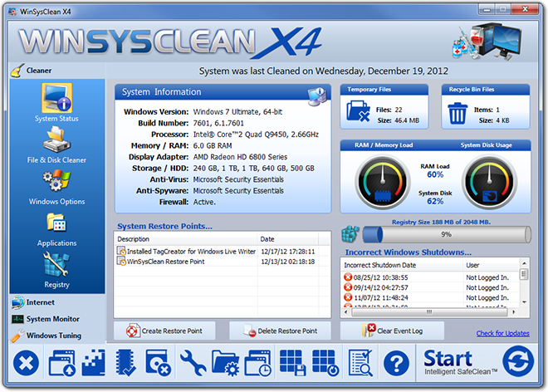The width and height of the screenshot is (548, 392).
Task: Click the folder with gear icon
Action: click(225, 363)
